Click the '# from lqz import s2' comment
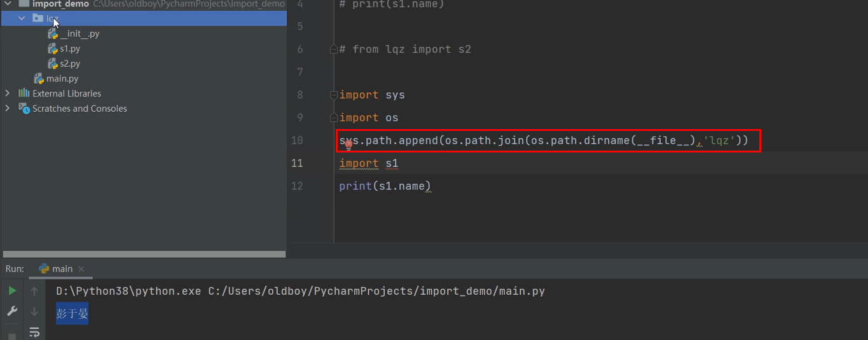 (405, 49)
